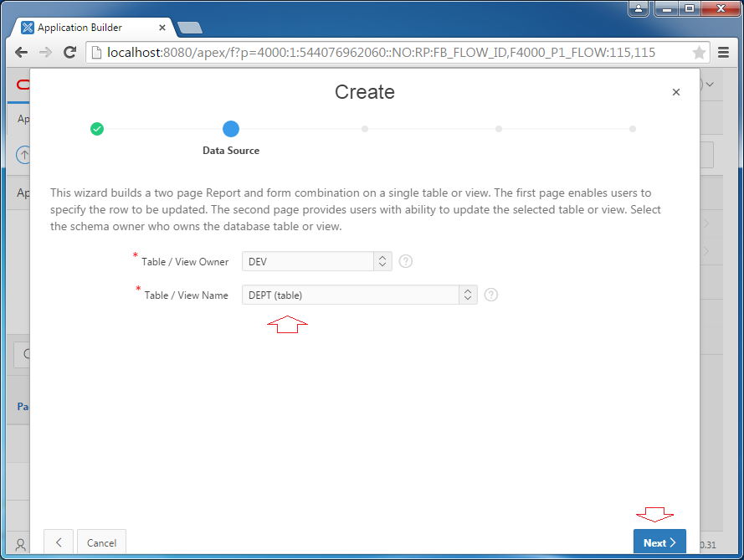Image resolution: width=744 pixels, height=560 pixels.
Task: Click the page document icon in address bar
Action: pyautogui.click(x=96, y=52)
